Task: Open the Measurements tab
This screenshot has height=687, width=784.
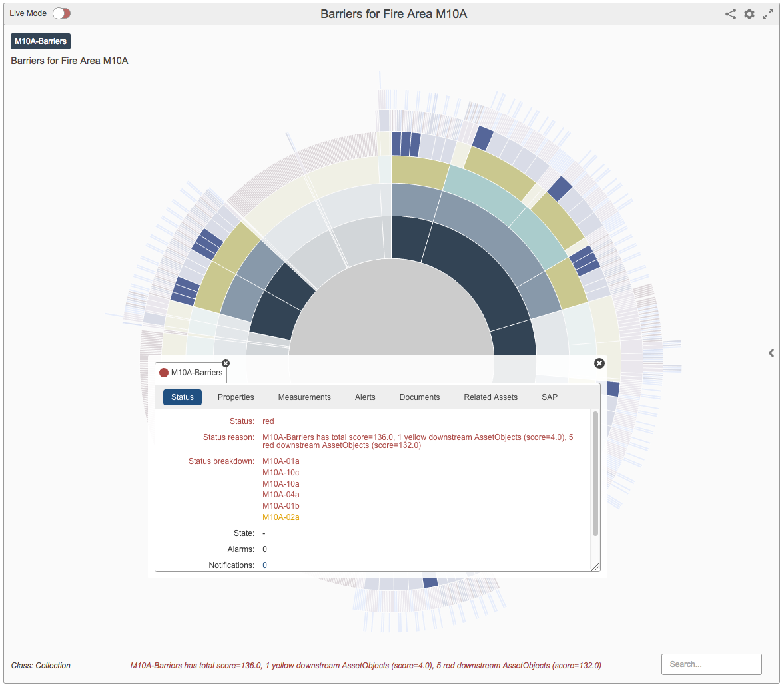Action: pos(304,397)
